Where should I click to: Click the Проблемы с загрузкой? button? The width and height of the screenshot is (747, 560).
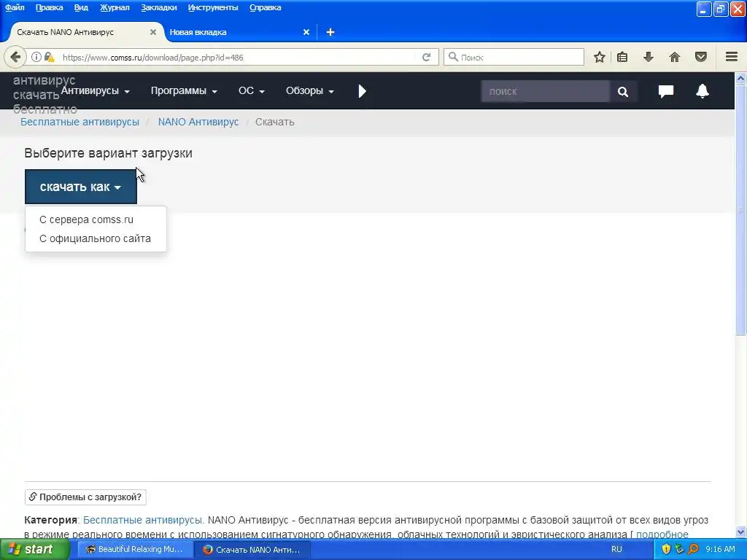(85, 497)
